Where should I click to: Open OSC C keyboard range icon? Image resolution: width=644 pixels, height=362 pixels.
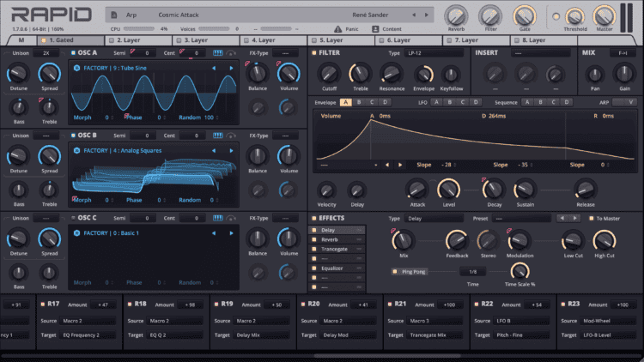click(x=218, y=218)
